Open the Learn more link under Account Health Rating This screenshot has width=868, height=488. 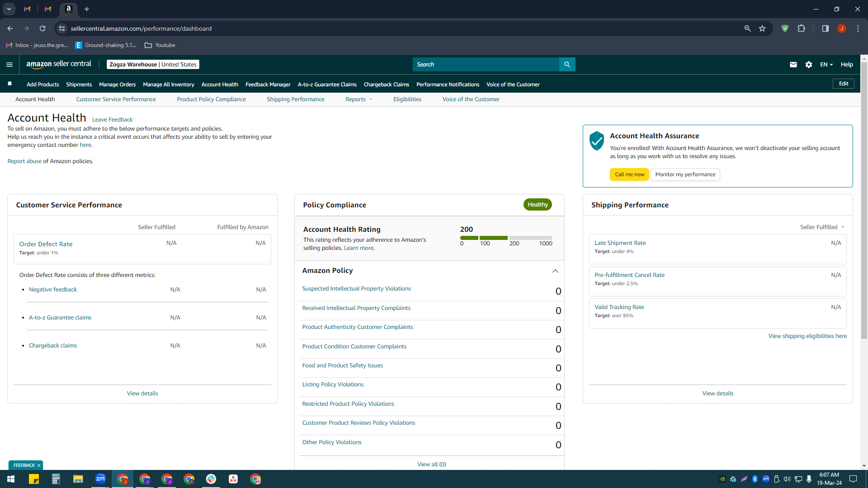click(x=359, y=248)
